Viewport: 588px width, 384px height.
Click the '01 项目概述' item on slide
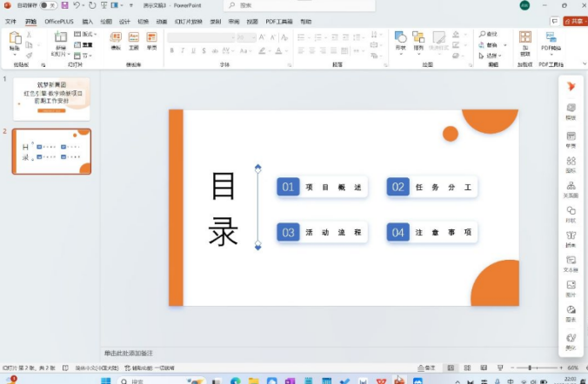(322, 187)
